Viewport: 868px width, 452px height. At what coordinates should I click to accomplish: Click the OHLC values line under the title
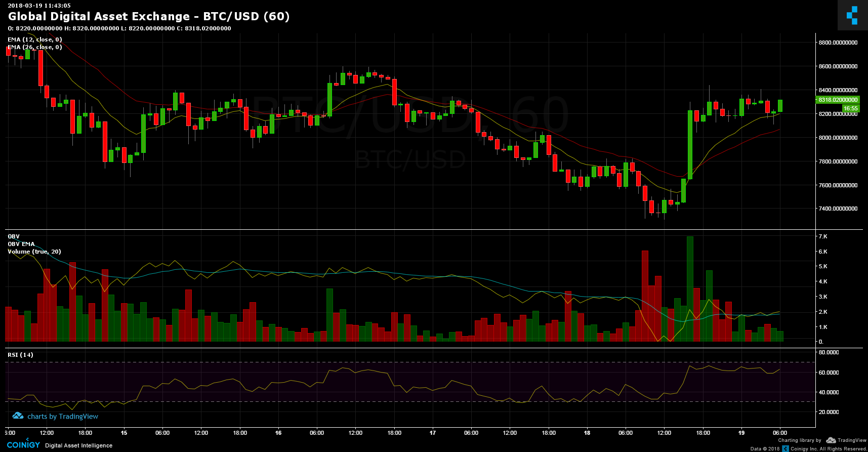click(119, 28)
